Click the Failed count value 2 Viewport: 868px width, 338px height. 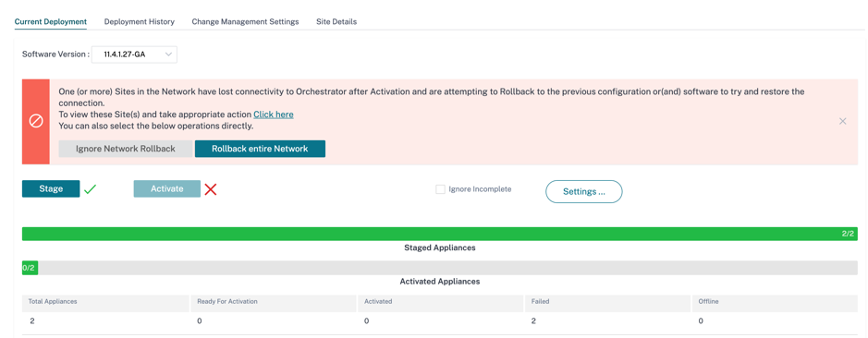pos(534,320)
